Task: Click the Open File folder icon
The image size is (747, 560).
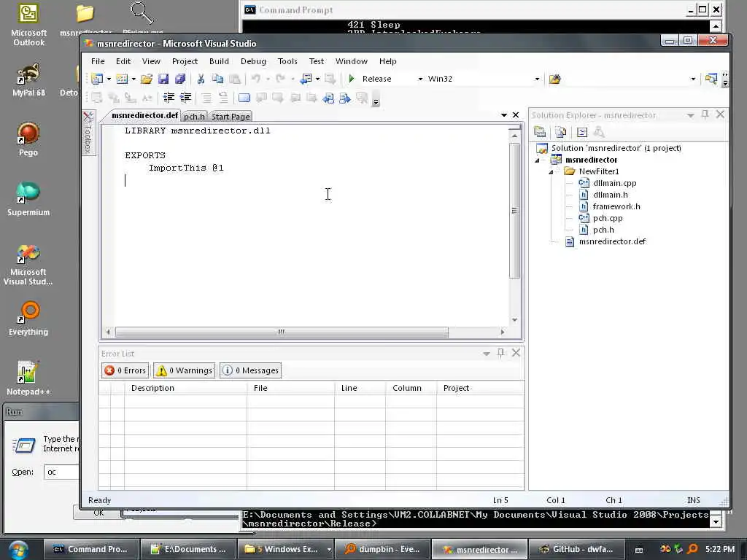Action: pyautogui.click(x=146, y=79)
